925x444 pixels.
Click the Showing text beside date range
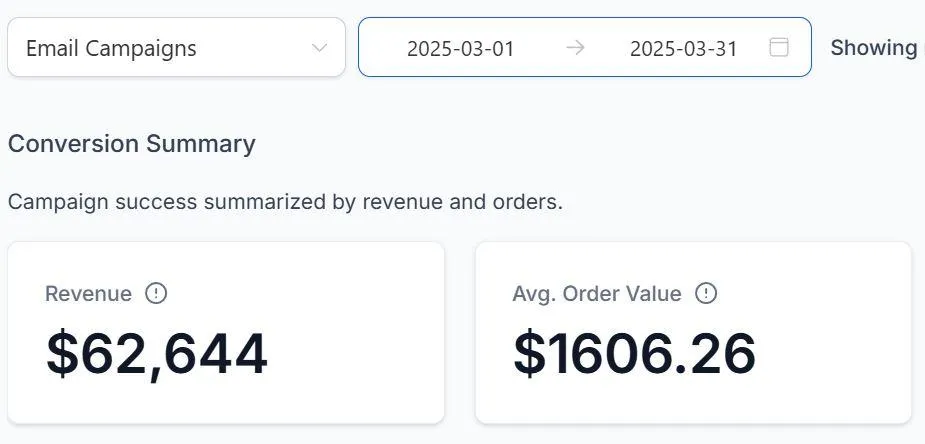tap(874, 48)
